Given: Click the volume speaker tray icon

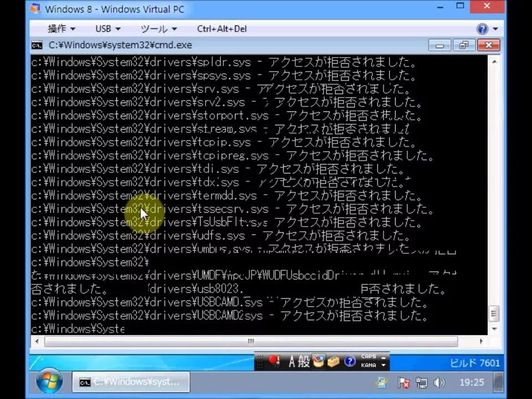Looking at the screenshot, I should [x=439, y=383].
